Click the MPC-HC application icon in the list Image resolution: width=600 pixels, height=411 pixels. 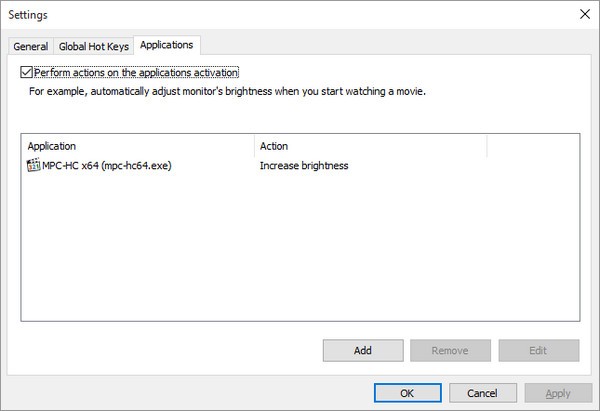pos(33,166)
